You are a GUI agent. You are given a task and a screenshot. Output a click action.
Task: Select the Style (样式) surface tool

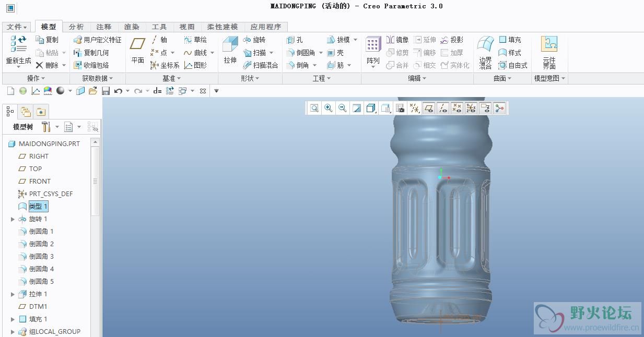[510, 53]
